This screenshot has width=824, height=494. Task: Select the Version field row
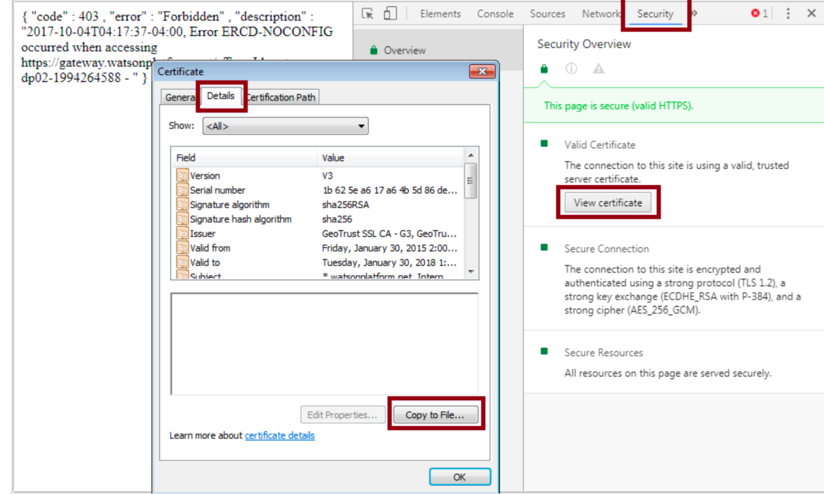coord(318,176)
